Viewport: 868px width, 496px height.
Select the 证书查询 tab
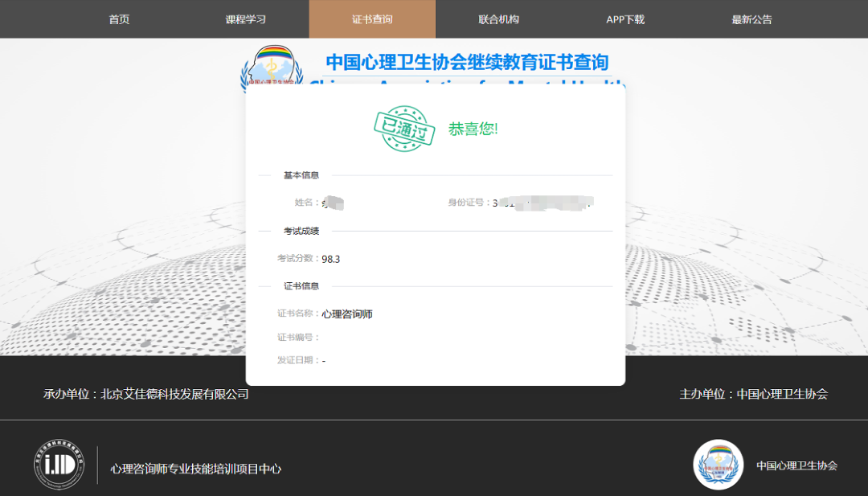(372, 19)
